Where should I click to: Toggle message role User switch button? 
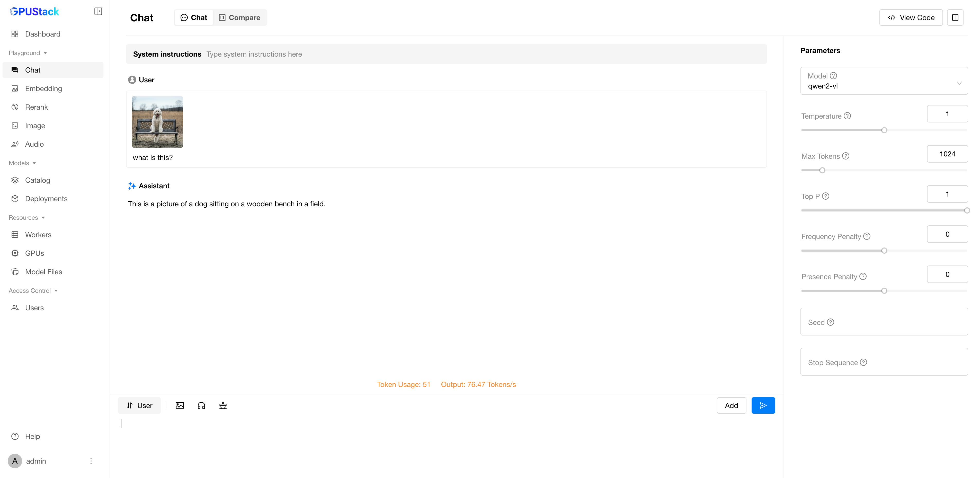point(139,405)
